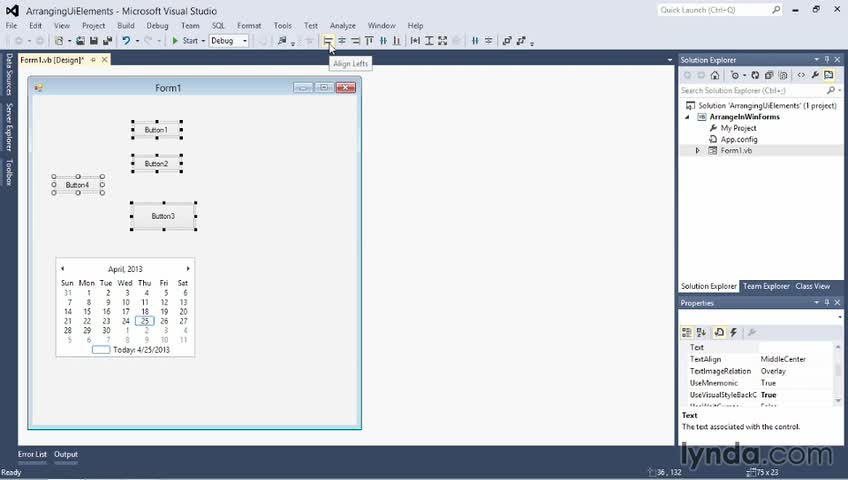Click the Refresh icon in Solution Explorer
The width and height of the screenshot is (848, 480).
(x=755, y=75)
